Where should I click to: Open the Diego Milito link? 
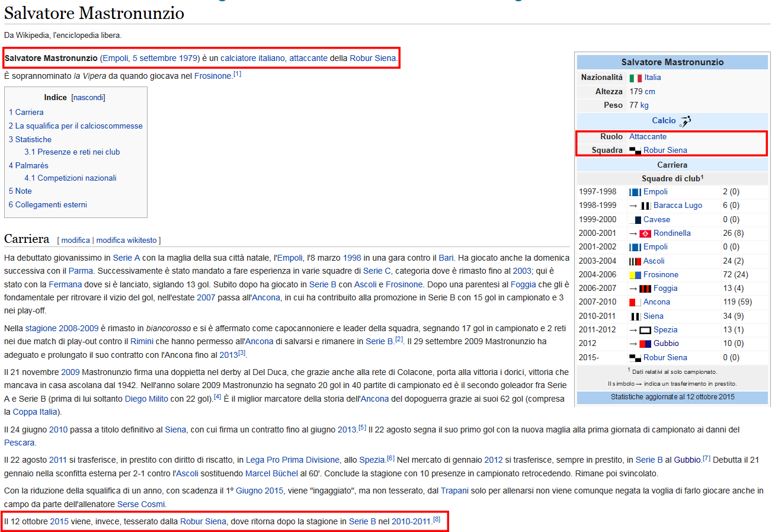point(146,399)
